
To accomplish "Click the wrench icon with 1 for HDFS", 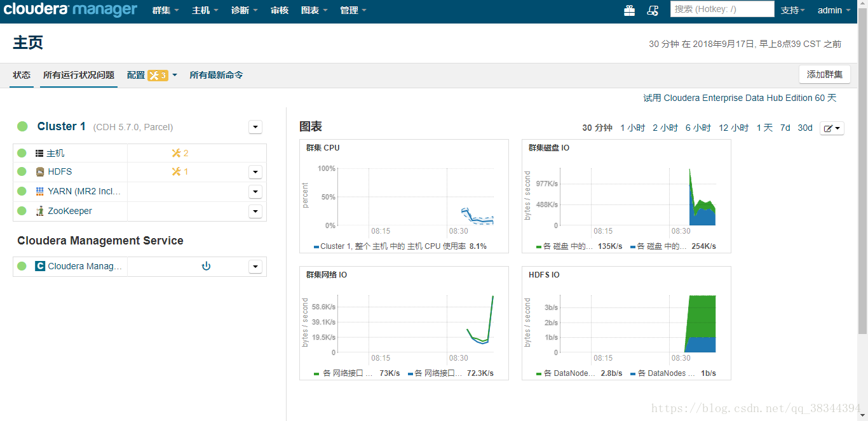I will coord(180,171).
